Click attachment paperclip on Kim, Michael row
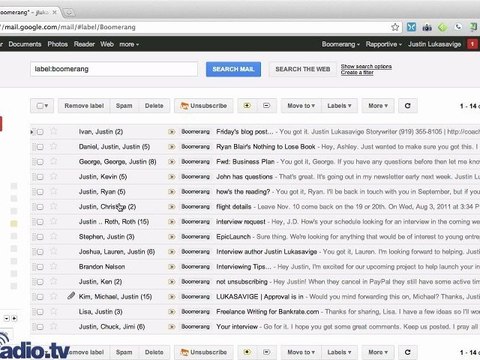Viewport: 480px width, 360px height. (x=71, y=296)
